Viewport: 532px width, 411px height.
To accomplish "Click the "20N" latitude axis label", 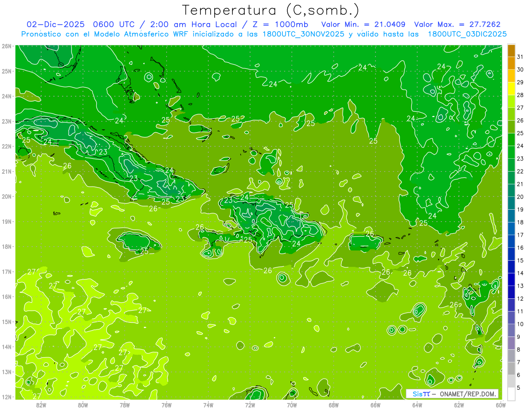I will tap(7, 196).
